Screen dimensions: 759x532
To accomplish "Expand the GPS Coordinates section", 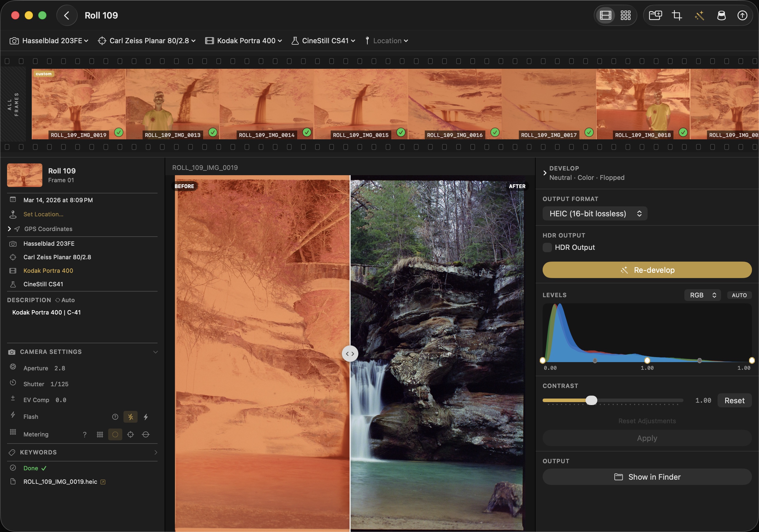I will click(9, 229).
